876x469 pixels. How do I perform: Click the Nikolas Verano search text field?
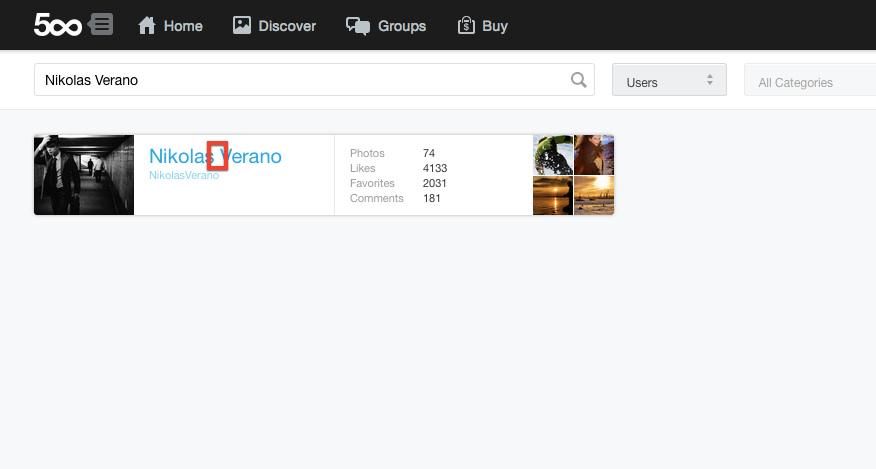pos(300,80)
